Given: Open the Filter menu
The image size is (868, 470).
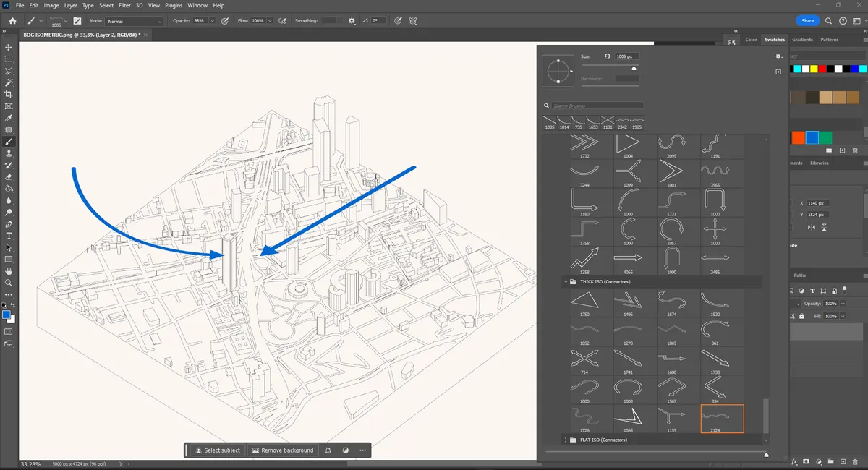Looking at the screenshot, I should [x=125, y=5].
